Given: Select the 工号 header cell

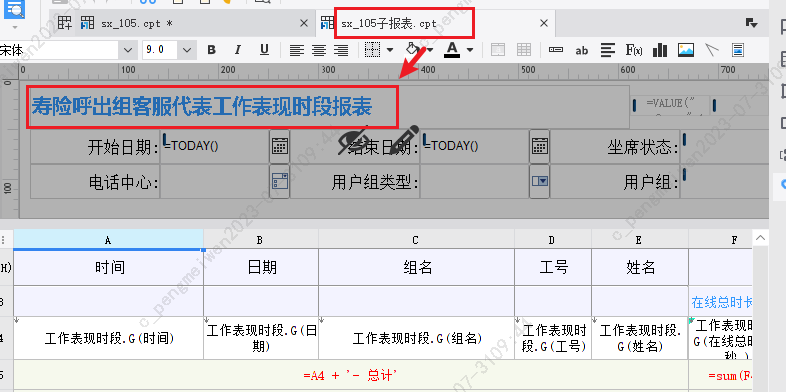Looking at the screenshot, I should click(553, 267).
